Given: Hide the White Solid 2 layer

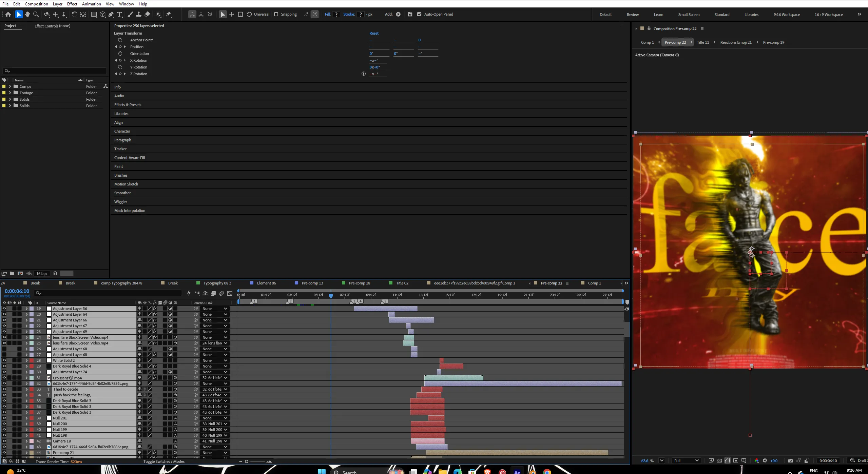Looking at the screenshot, I should click(x=4, y=360).
